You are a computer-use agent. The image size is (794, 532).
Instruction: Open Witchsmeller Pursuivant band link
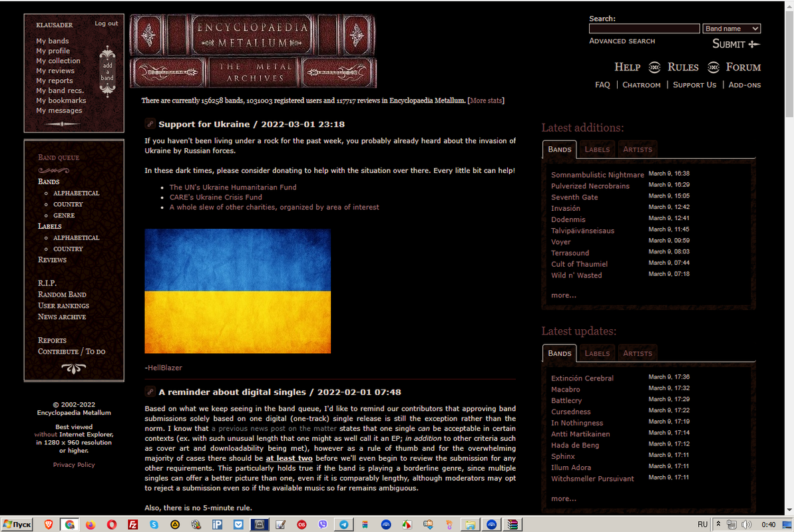(592, 478)
